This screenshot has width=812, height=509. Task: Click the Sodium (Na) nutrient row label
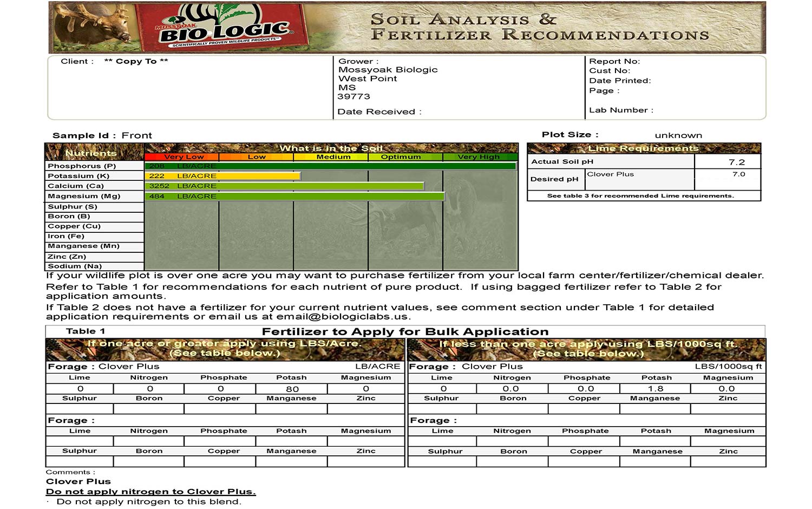[75, 266]
